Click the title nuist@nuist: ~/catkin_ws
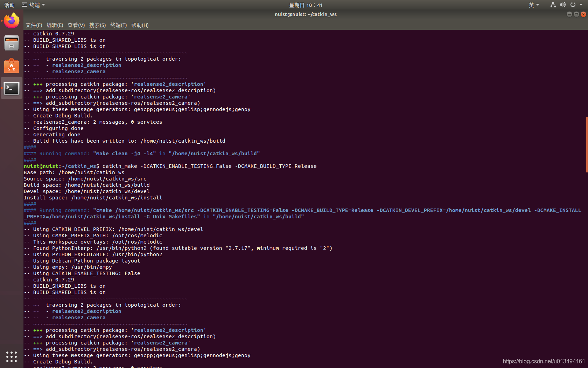Screen dimensions: 588x368 click(x=306, y=14)
